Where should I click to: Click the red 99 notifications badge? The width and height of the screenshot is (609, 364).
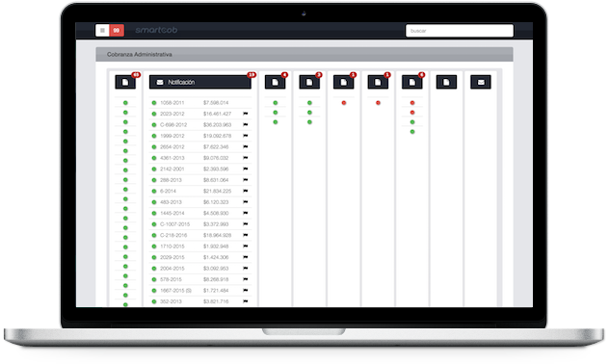tap(117, 30)
